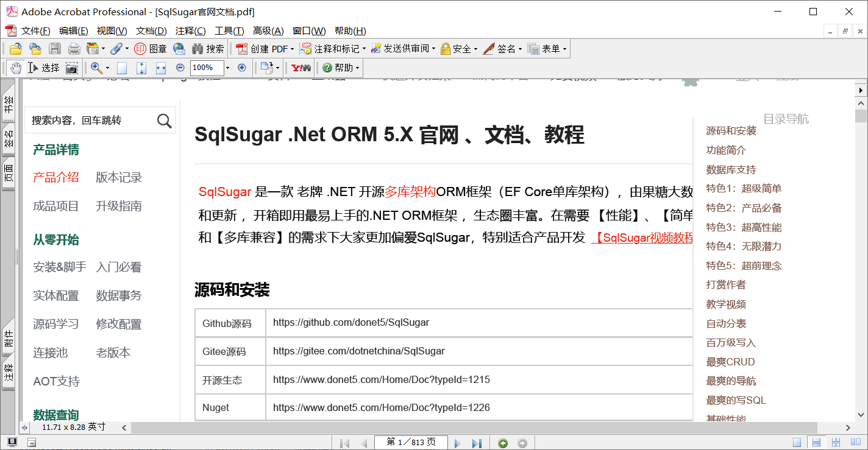
Task: Open the 搜索 search with binoculars
Action: coord(208,49)
